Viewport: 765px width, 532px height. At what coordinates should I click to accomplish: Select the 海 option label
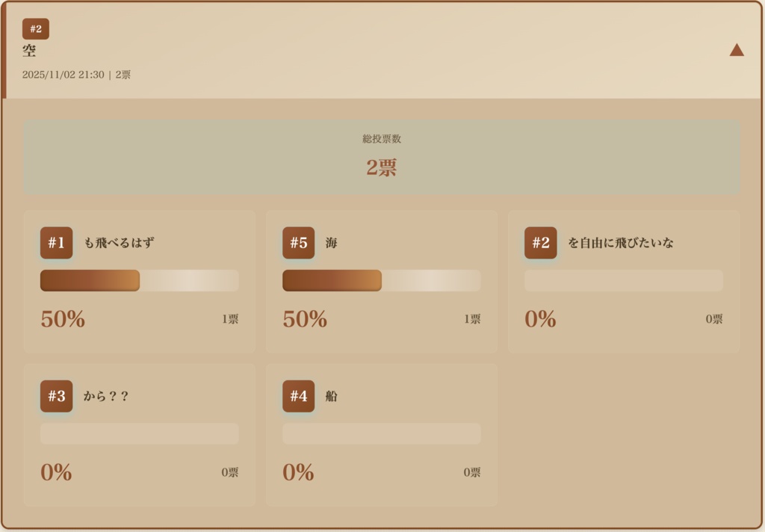pos(332,243)
